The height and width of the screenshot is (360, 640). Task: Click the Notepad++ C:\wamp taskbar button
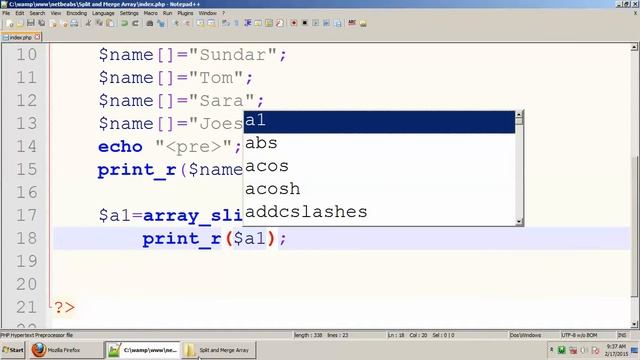(x=142, y=350)
